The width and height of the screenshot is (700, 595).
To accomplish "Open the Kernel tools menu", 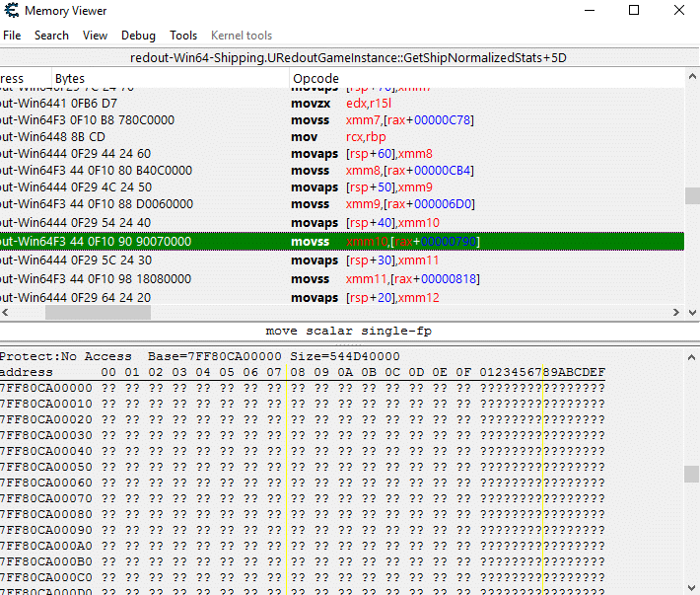I will pos(242,36).
